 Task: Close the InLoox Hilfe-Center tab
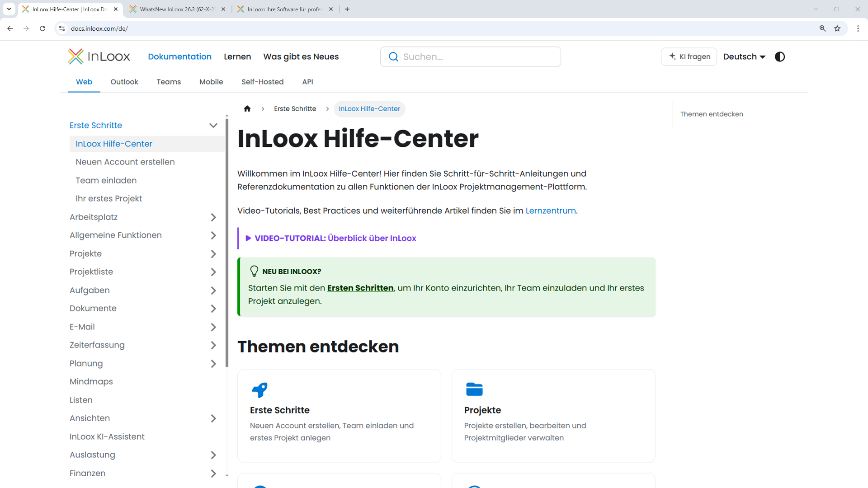click(116, 9)
